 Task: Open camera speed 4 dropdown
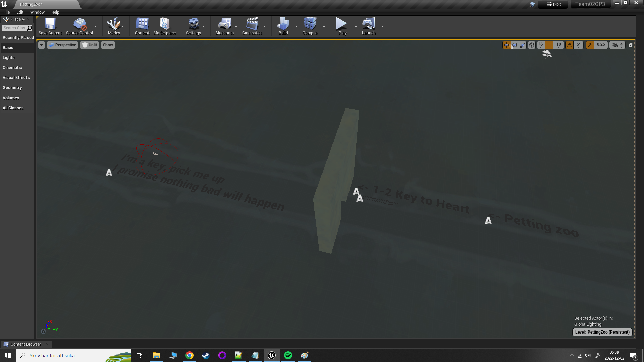pyautogui.click(x=618, y=45)
